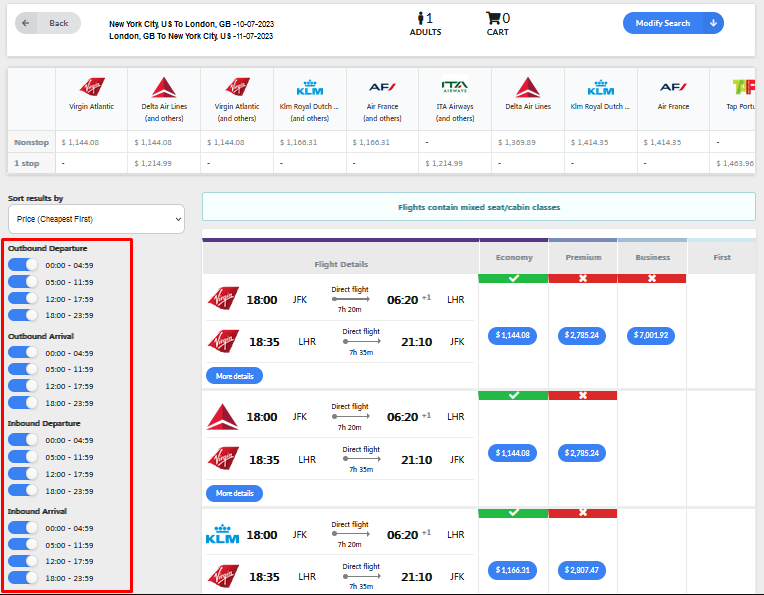Click the adults passenger icon

420,19
